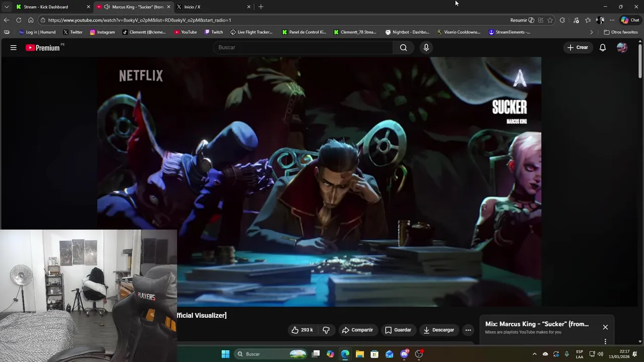Open Panel de Control Ki... bookmark
Viewport: 644px width, 362px height.
tap(304, 32)
